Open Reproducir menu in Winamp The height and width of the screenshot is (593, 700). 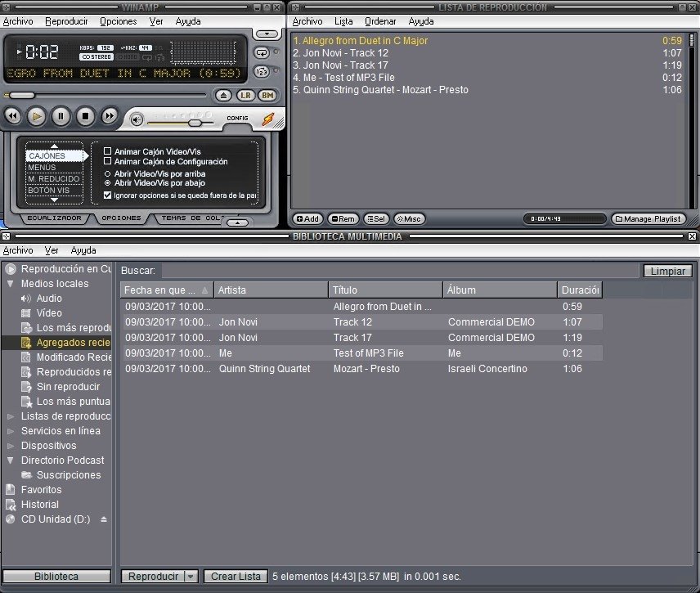coord(66,21)
